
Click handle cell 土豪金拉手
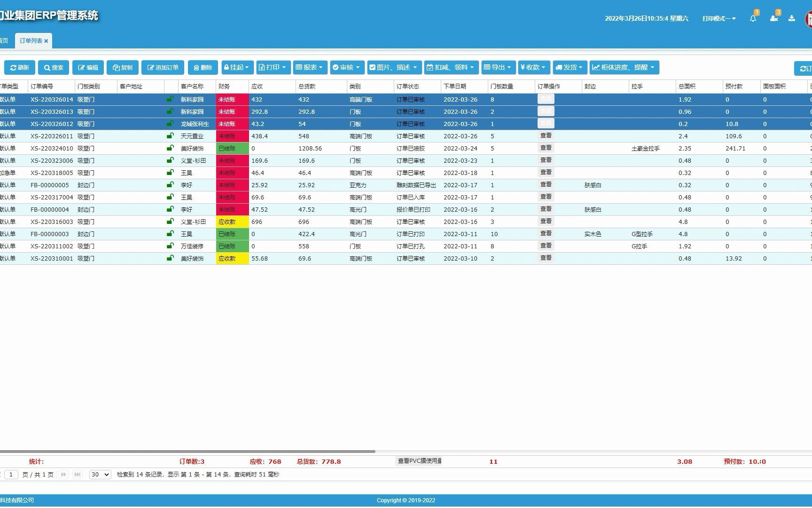pyautogui.click(x=646, y=149)
